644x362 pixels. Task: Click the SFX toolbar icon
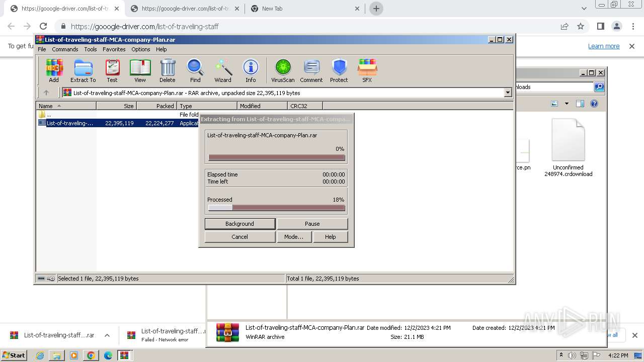pos(367,70)
